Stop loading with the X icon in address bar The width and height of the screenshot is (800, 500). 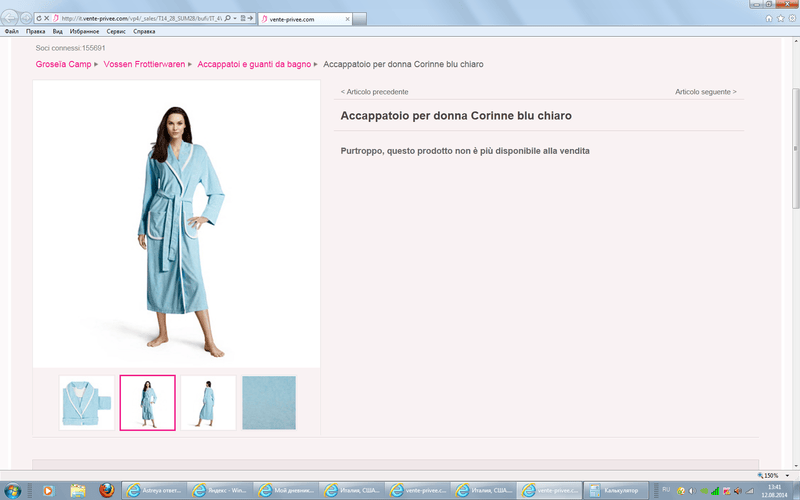point(46,18)
